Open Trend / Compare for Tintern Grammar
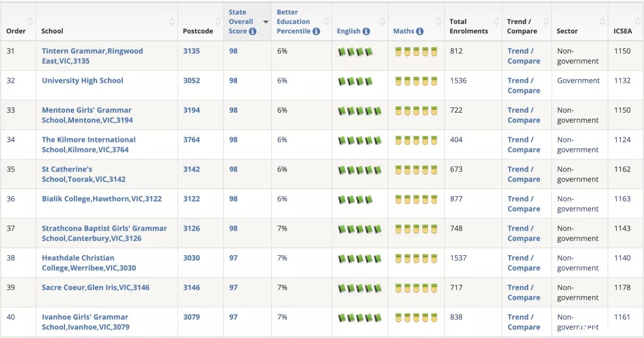 (524, 56)
